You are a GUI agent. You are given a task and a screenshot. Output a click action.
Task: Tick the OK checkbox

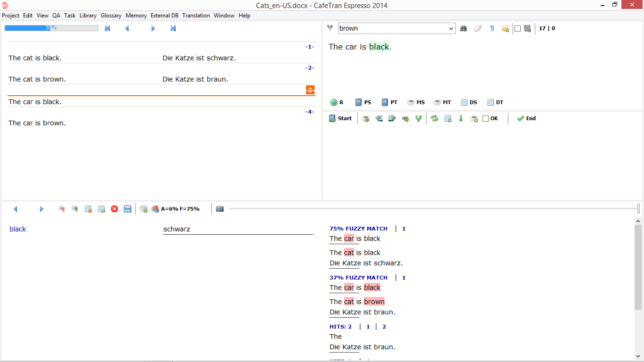pos(485,119)
